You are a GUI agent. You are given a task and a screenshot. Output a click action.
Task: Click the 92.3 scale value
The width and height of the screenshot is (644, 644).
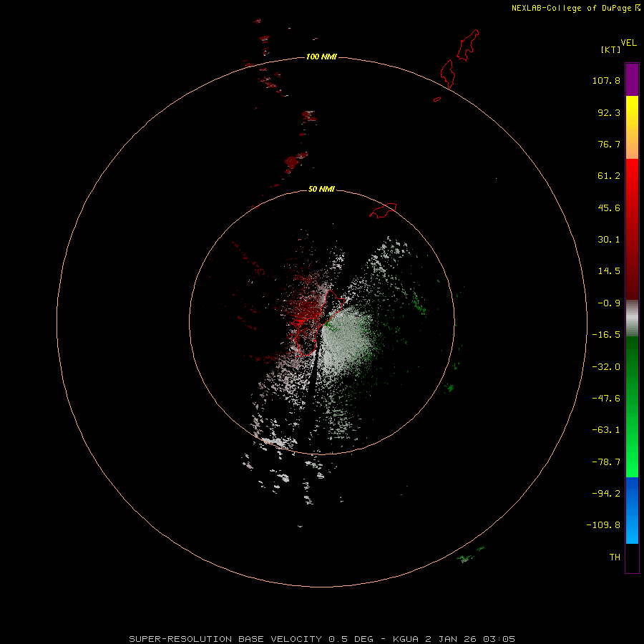pyautogui.click(x=609, y=112)
